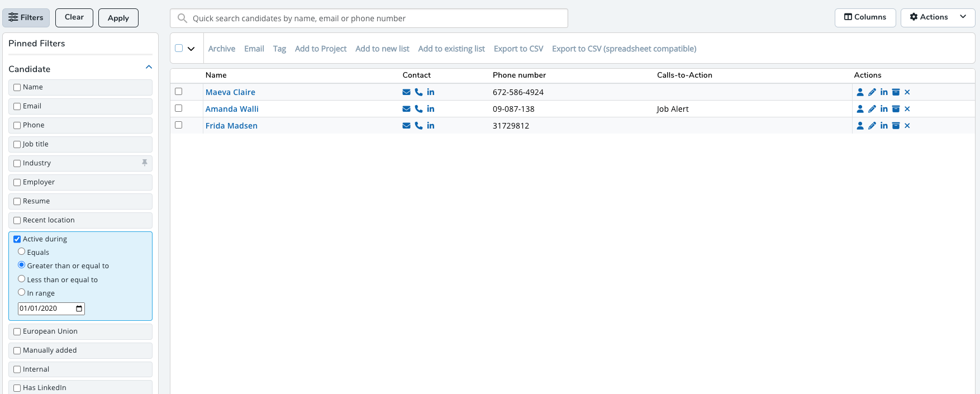Image resolution: width=980 pixels, height=394 pixels.
Task: Choose Add to Project bulk action
Action: coord(320,49)
